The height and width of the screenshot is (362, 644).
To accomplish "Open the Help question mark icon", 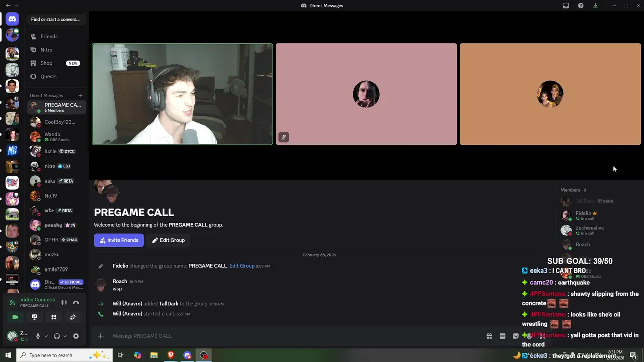I will pyautogui.click(x=581, y=6).
